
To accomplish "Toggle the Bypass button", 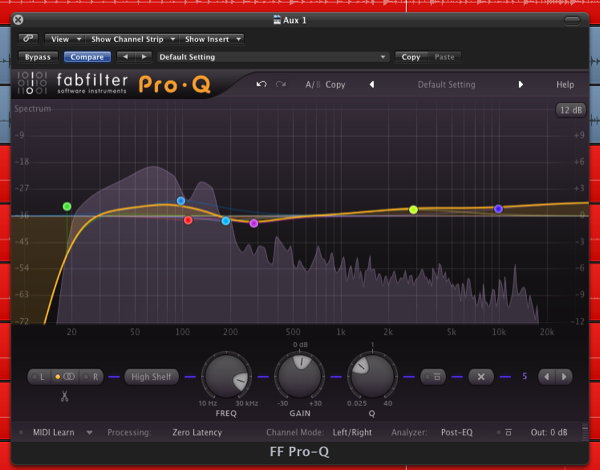I will (38, 57).
